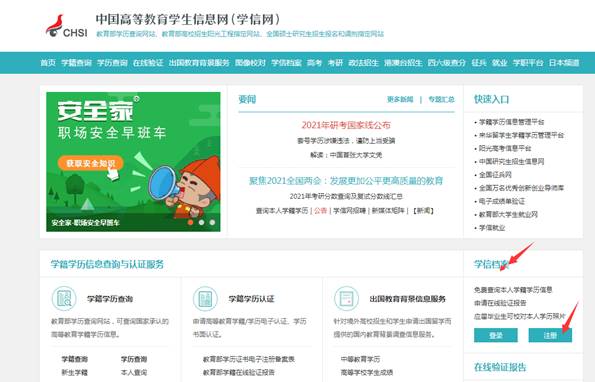Click the red 公告 link
Screen dimensions: 595x382
tap(321, 211)
